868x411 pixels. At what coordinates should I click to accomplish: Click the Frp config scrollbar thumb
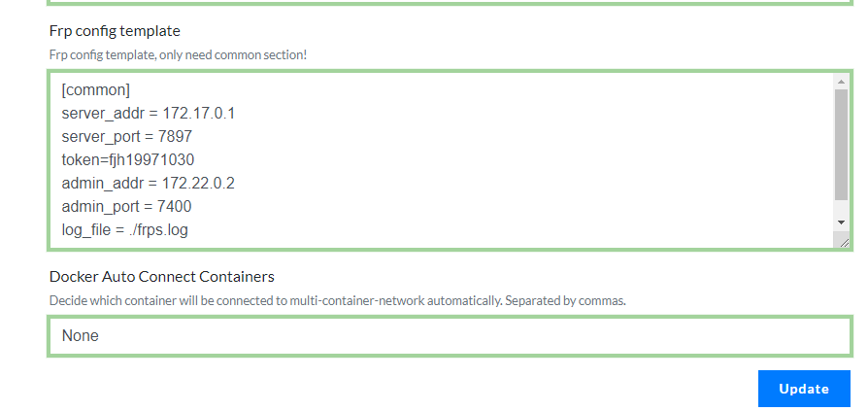click(841, 146)
